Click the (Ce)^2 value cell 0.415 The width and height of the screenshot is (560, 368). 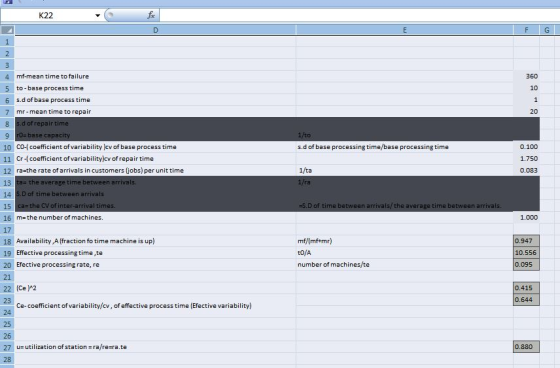[526, 288]
